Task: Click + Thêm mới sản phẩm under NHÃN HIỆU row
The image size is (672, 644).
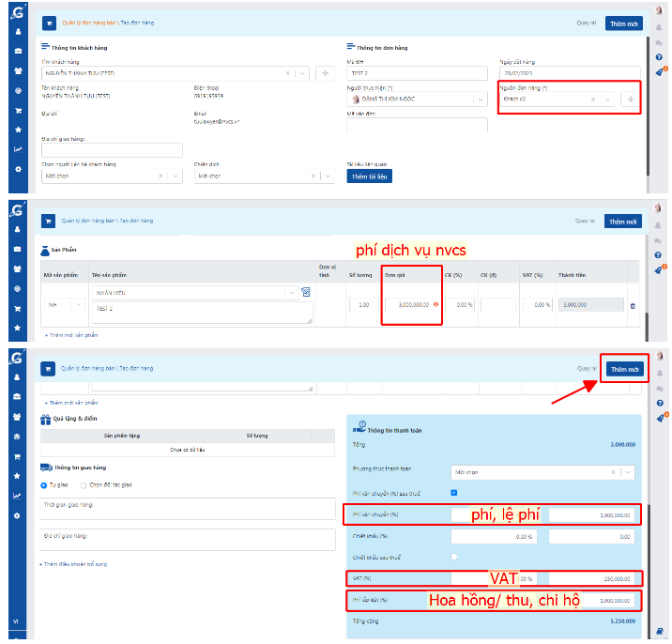Action: [x=71, y=335]
